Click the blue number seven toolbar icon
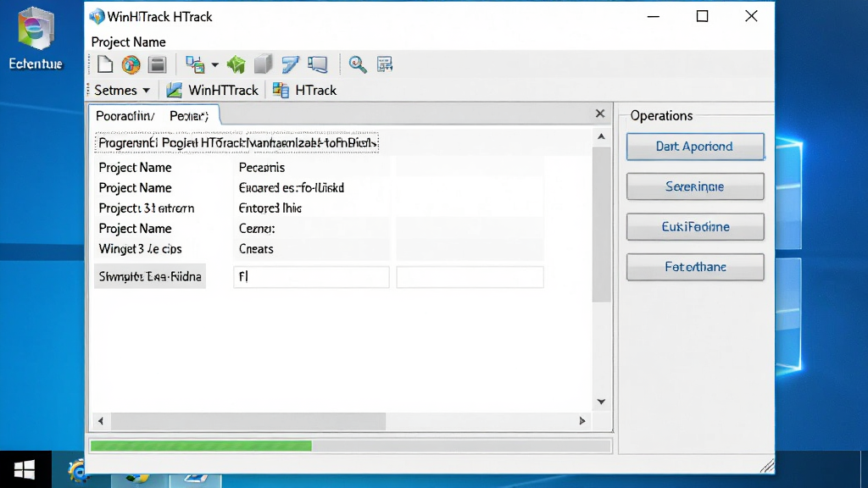The width and height of the screenshot is (868, 488). pyautogui.click(x=290, y=64)
